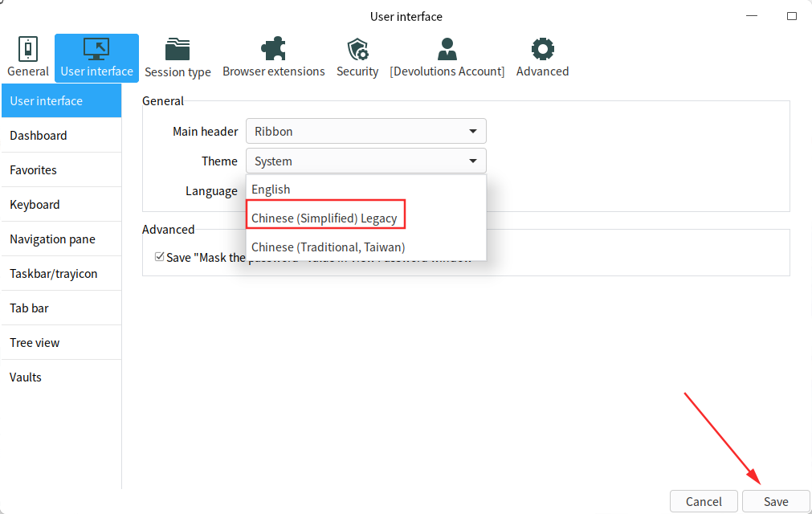Open the Session type folder icon
Screen dimensions: 812x514
pyautogui.click(x=177, y=50)
